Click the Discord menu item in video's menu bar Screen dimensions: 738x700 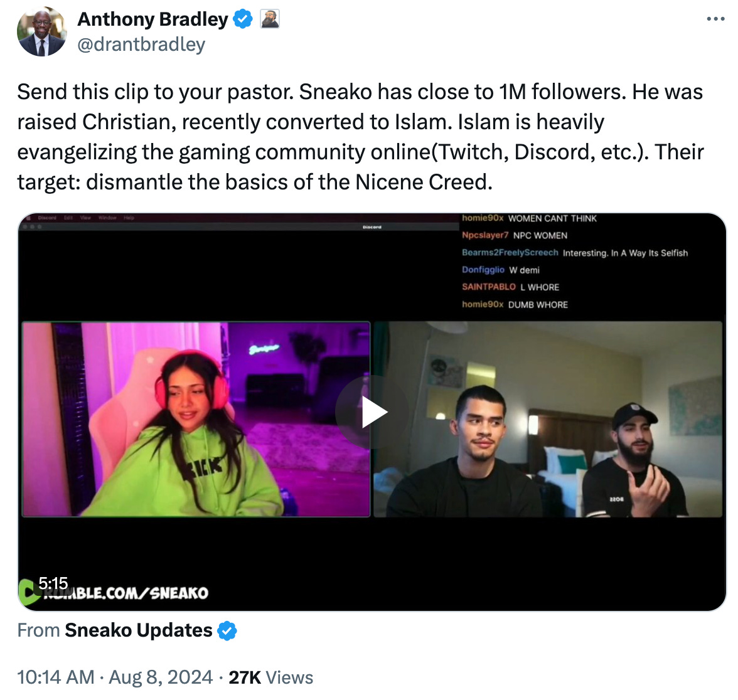46,218
